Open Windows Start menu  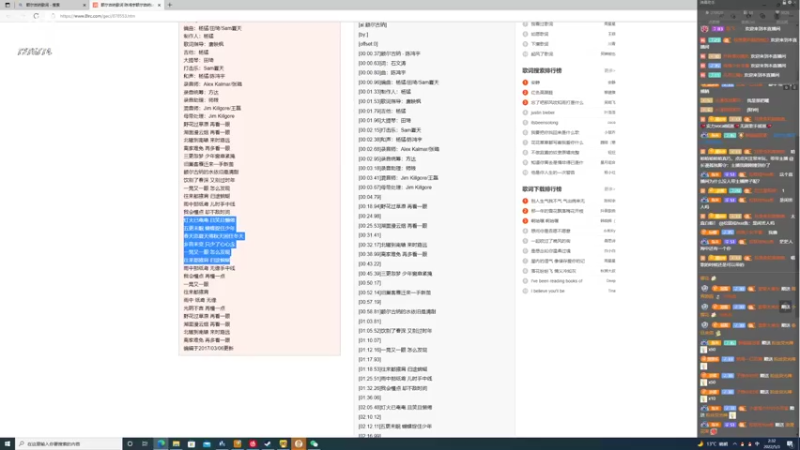tap(7, 444)
